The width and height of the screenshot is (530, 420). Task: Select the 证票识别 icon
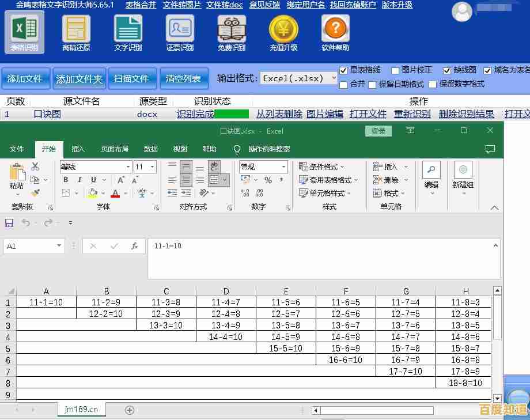pos(179,29)
